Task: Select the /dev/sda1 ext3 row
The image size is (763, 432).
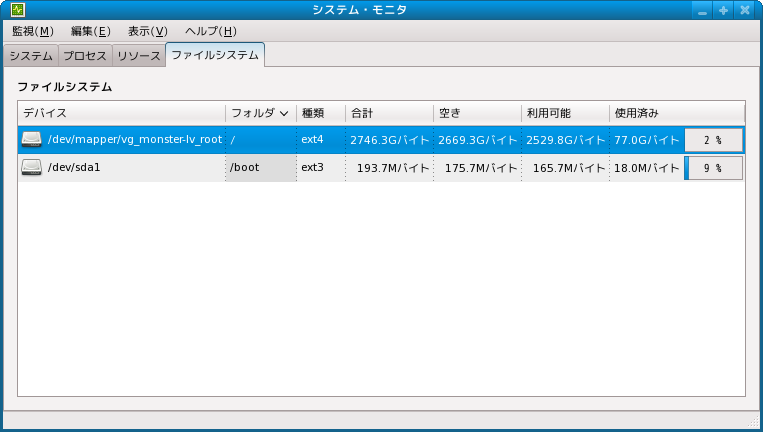Action: pyautogui.click(x=312, y=168)
